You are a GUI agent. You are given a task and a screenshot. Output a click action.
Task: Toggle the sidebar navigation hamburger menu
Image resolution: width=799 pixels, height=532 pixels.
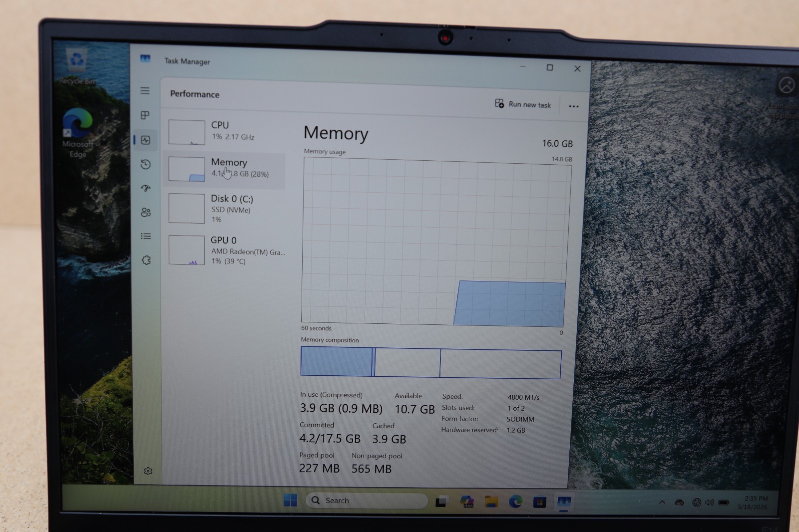(x=145, y=90)
